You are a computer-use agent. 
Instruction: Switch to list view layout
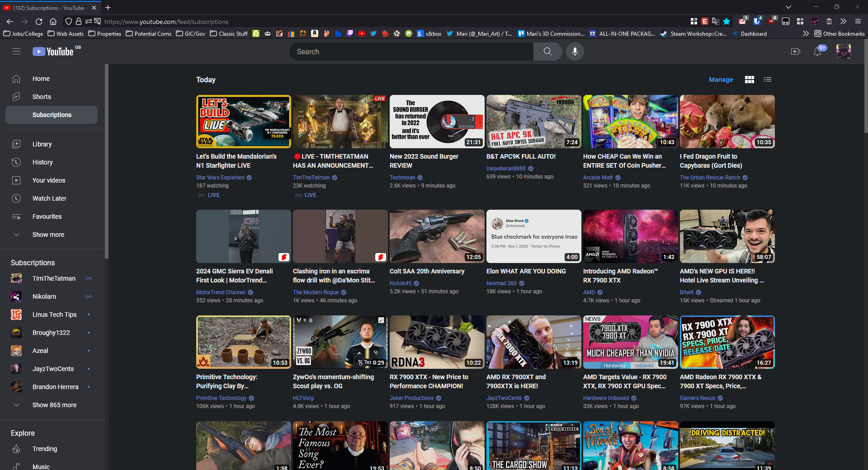point(768,80)
